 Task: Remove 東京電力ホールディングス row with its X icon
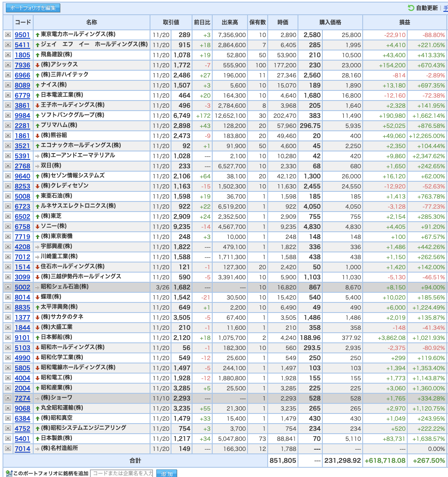pyautogui.click(x=8, y=35)
